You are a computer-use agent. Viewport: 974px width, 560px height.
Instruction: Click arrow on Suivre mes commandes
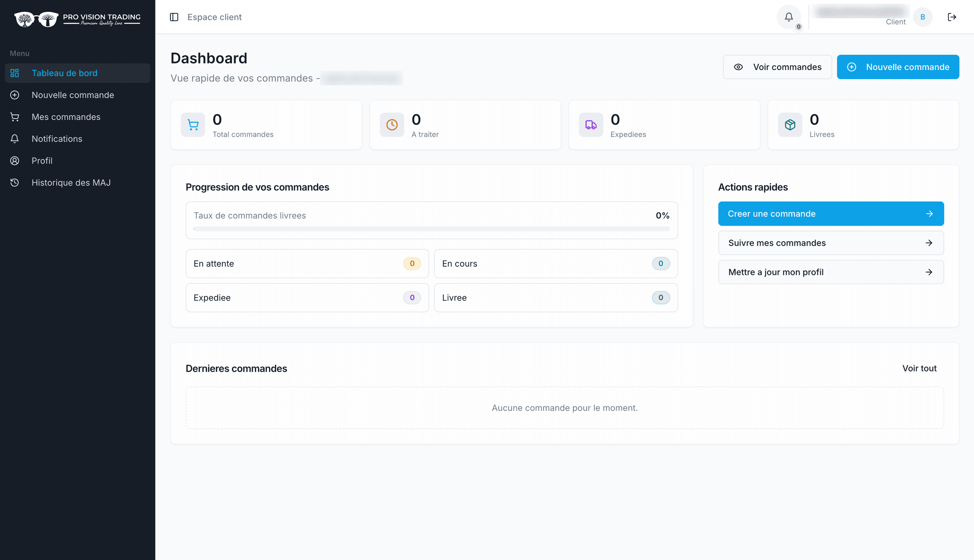pyautogui.click(x=929, y=243)
